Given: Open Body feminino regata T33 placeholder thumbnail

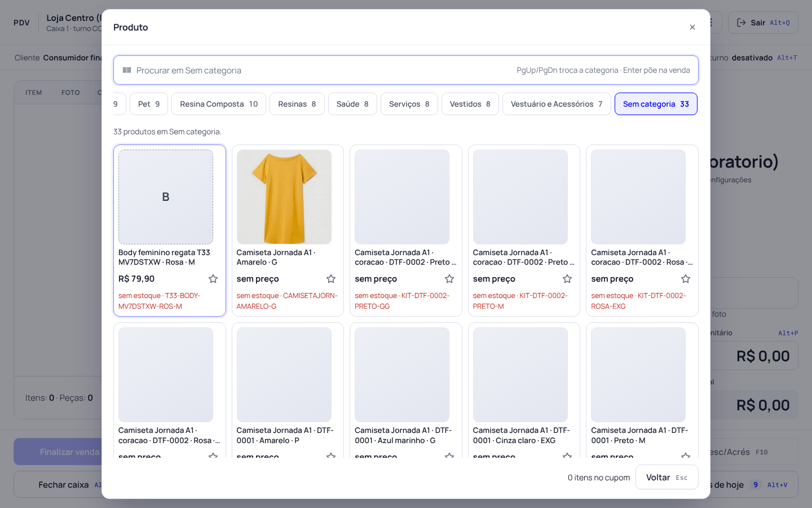Looking at the screenshot, I should pyautogui.click(x=166, y=197).
